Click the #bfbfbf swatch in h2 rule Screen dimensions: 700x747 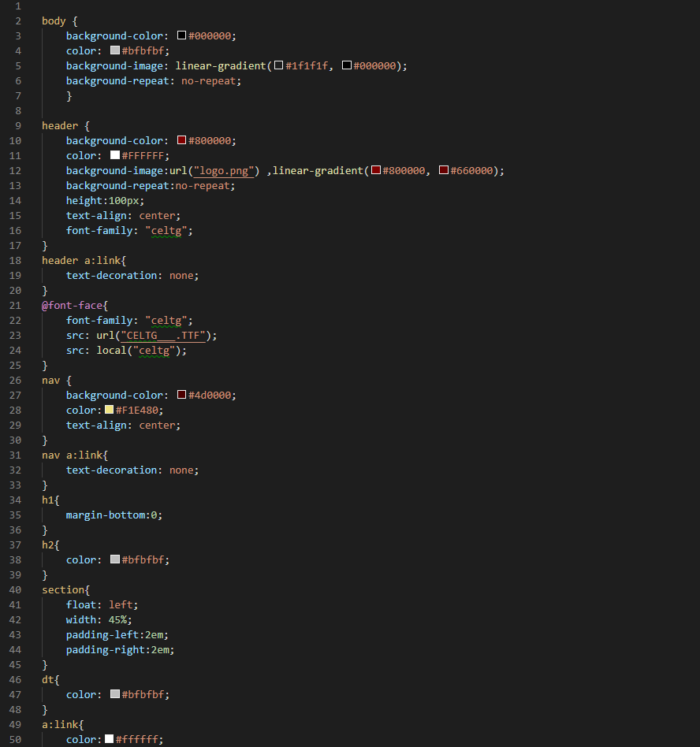[x=115, y=559]
